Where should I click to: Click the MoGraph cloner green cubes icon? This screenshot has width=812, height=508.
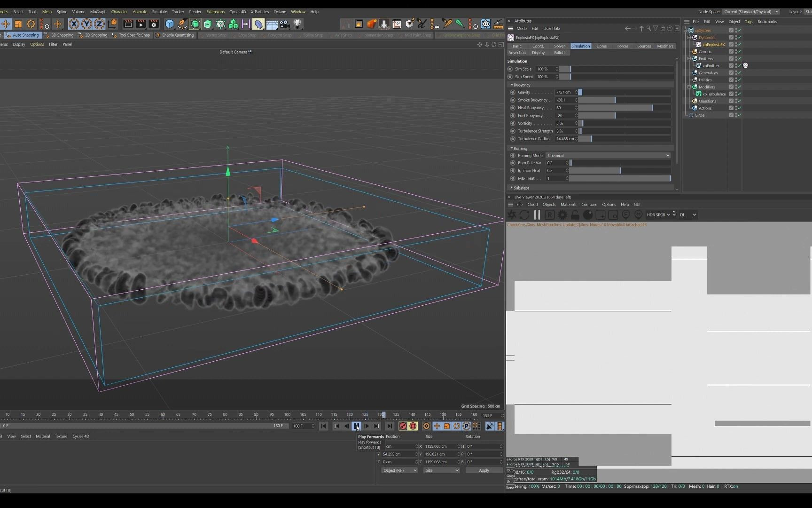[x=233, y=24]
